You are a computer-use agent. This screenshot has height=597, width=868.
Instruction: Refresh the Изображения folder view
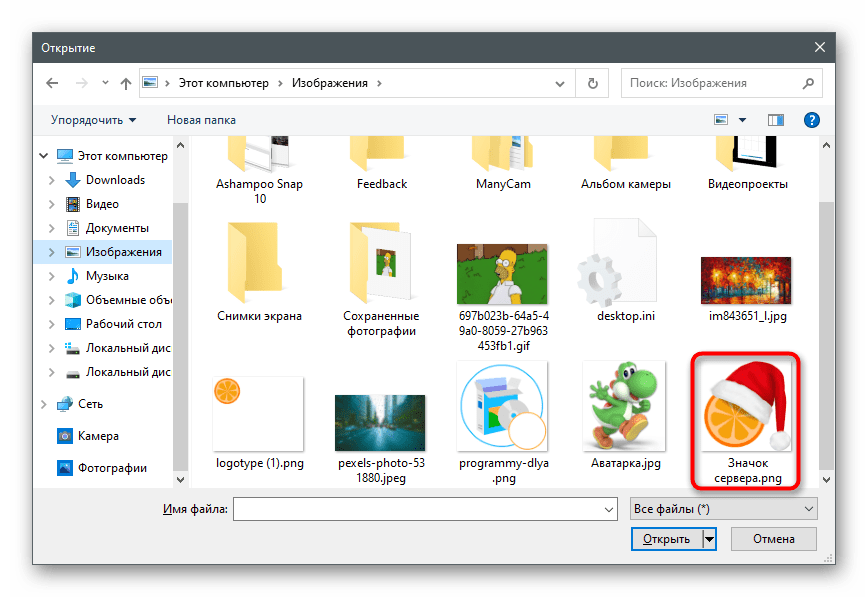[x=593, y=83]
